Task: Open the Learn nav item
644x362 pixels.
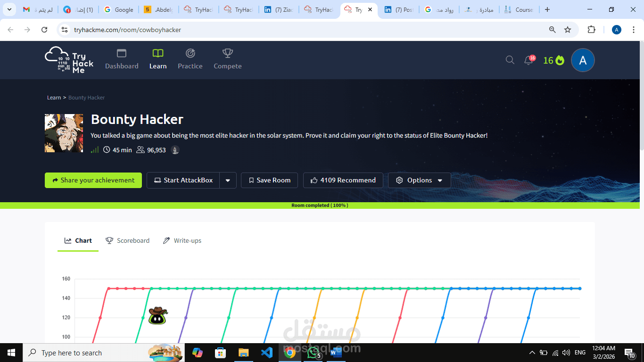Action: pos(158,59)
